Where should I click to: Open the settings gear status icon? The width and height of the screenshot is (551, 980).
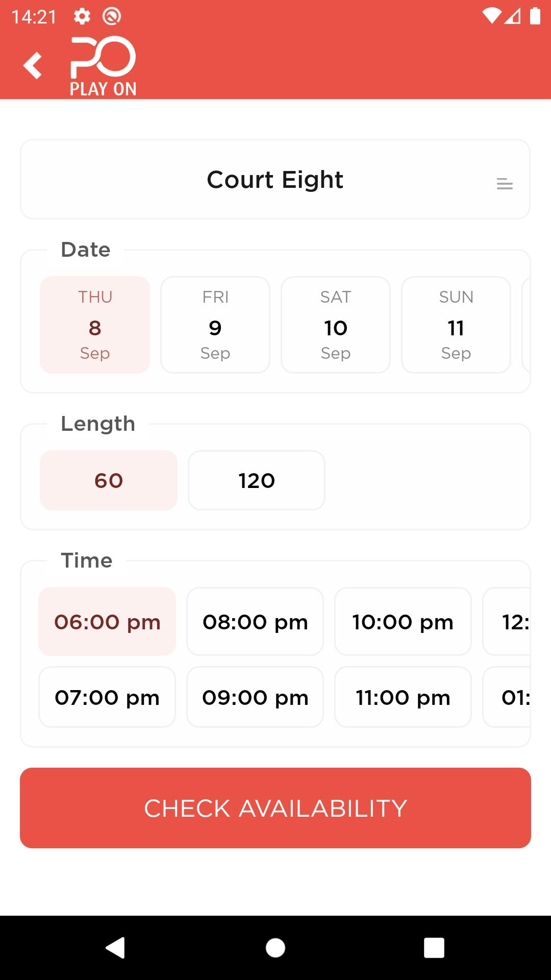(82, 16)
